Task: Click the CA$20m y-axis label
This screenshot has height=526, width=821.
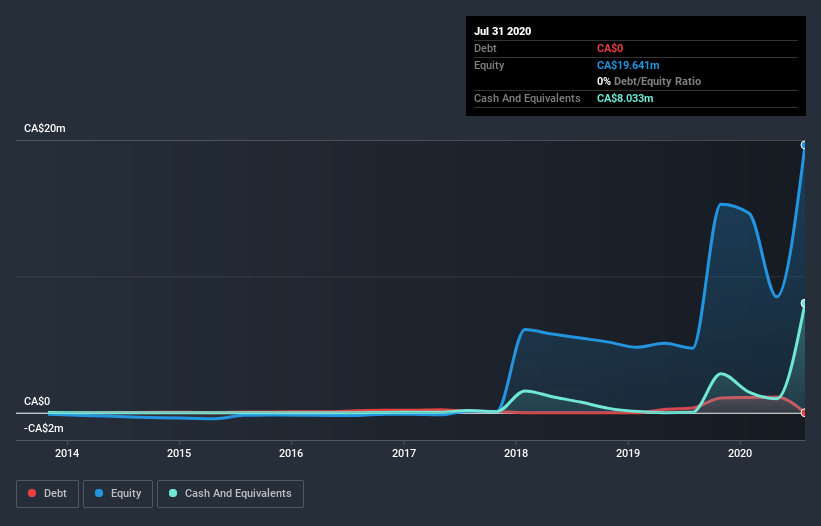Action: [45, 128]
